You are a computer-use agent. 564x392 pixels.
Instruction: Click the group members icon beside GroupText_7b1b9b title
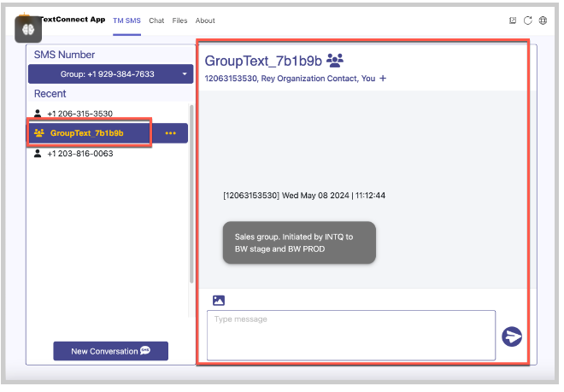(x=335, y=60)
